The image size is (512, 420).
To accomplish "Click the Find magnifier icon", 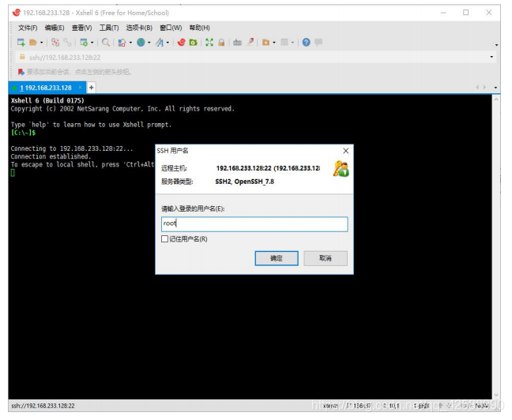I will 105,42.
